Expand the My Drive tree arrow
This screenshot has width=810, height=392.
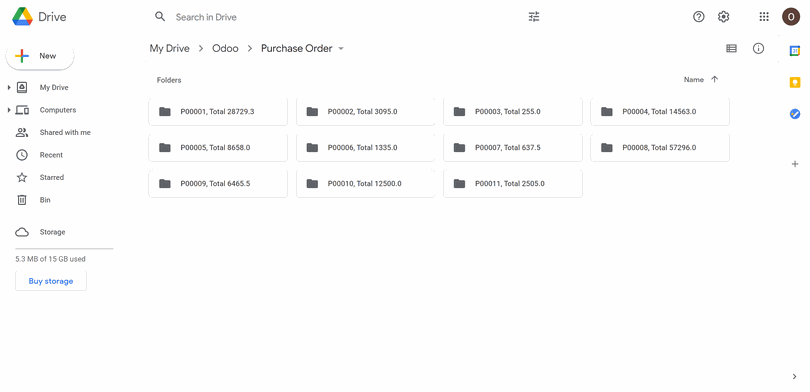coord(9,88)
